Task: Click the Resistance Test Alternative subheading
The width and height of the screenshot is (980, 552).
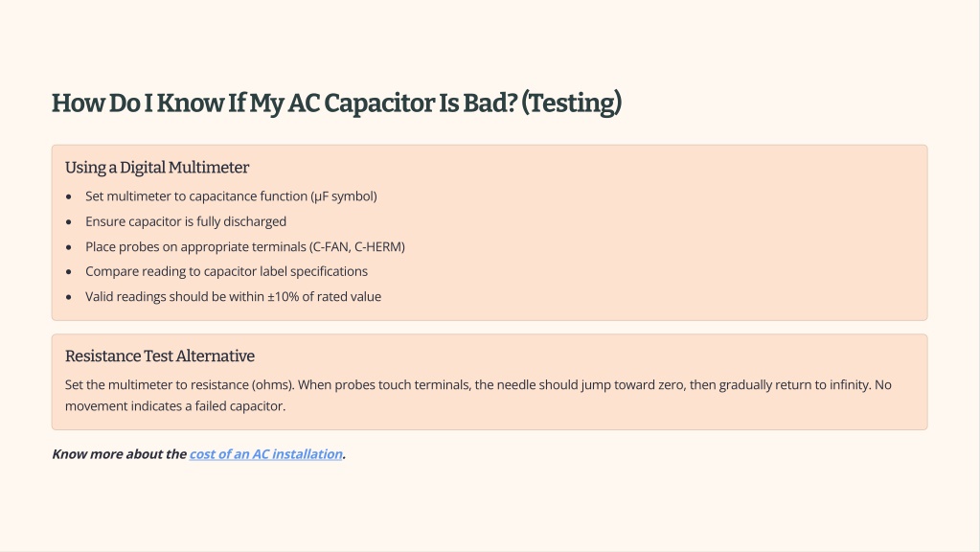Action: coord(159,356)
